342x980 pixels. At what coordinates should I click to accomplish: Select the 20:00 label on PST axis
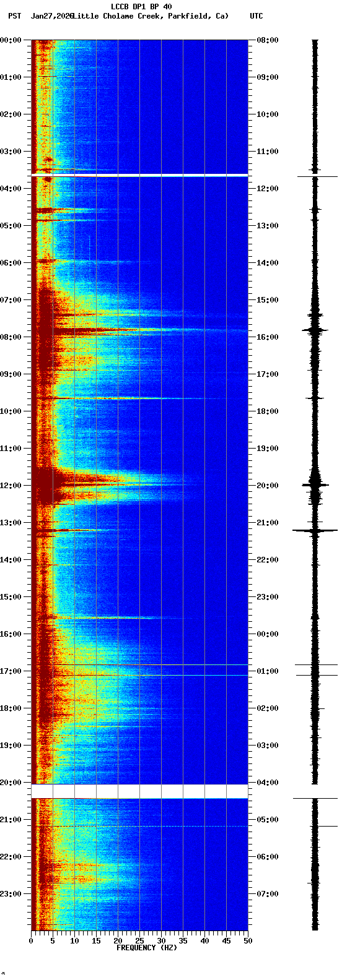10,783
